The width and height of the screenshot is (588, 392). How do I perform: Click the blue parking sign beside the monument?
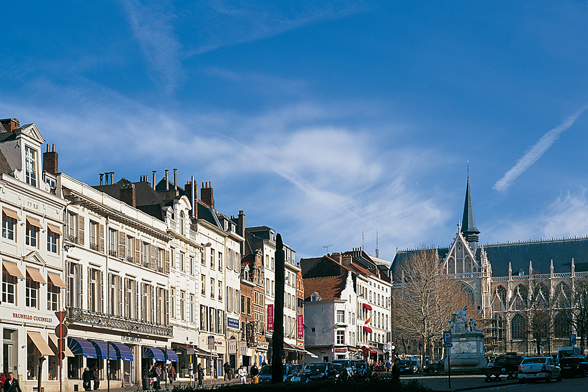tap(447, 338)
